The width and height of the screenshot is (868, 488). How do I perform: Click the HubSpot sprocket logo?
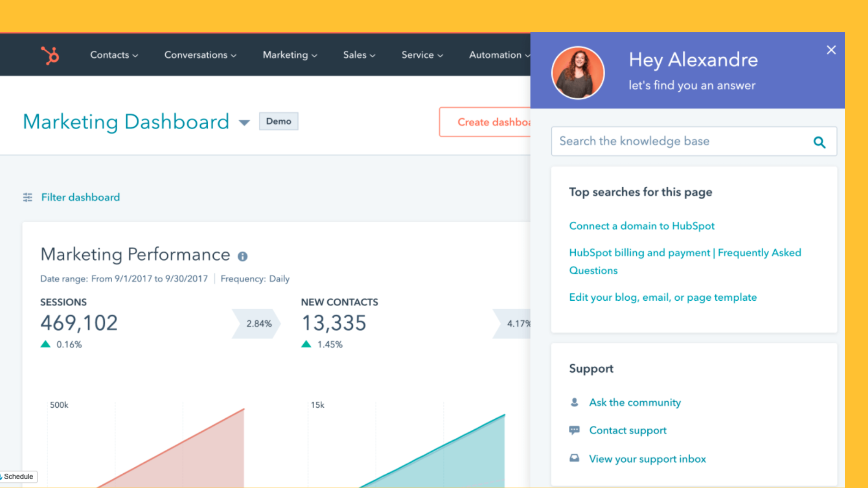[x=50, y=55]
